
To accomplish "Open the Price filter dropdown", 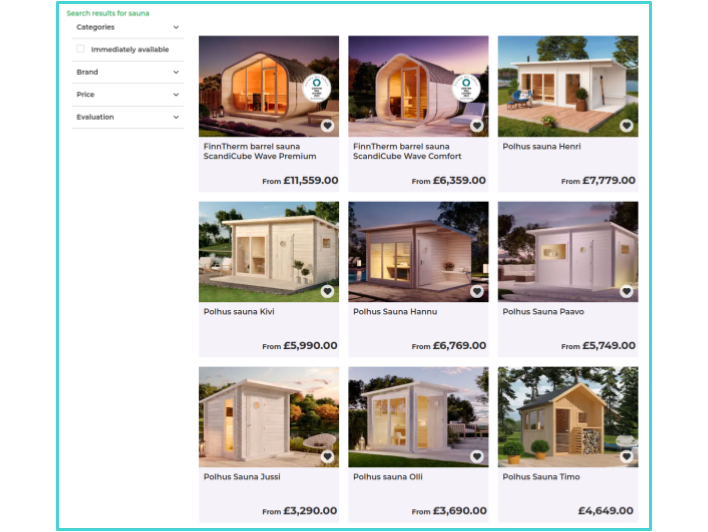I will point(128,94).
